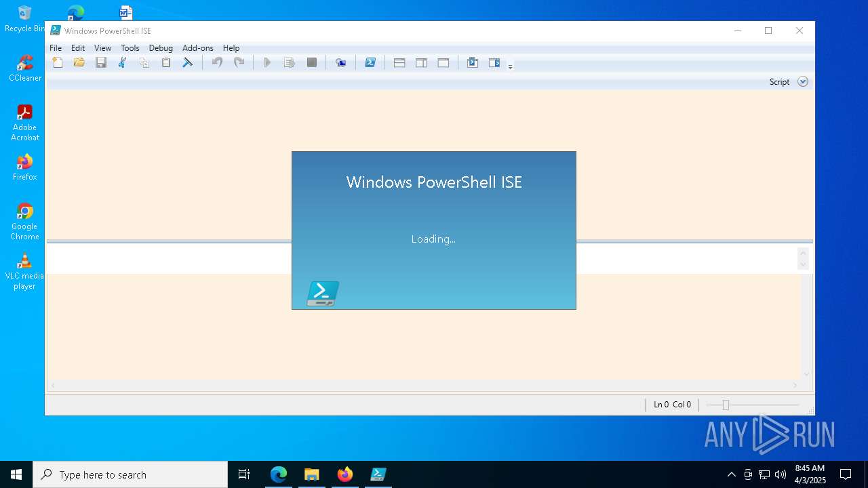
Task: Select the CCleaner desktop shortcut
Action: [x=24, y=68]
